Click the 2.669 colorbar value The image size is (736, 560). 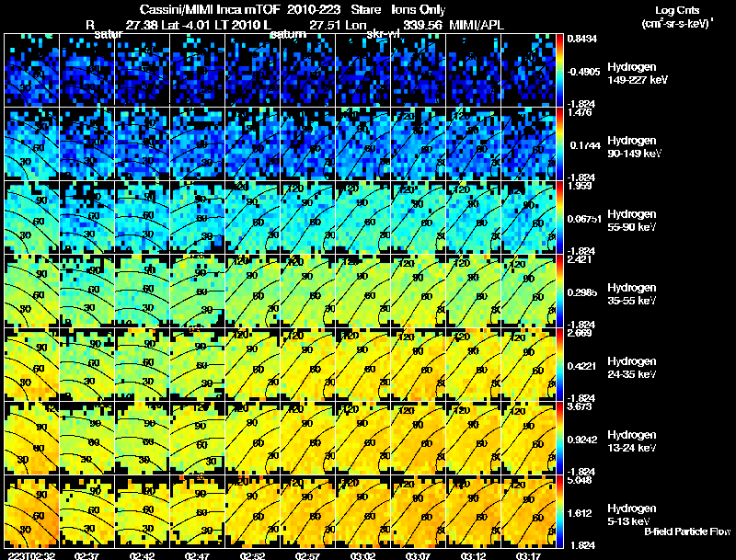[581, 333]
